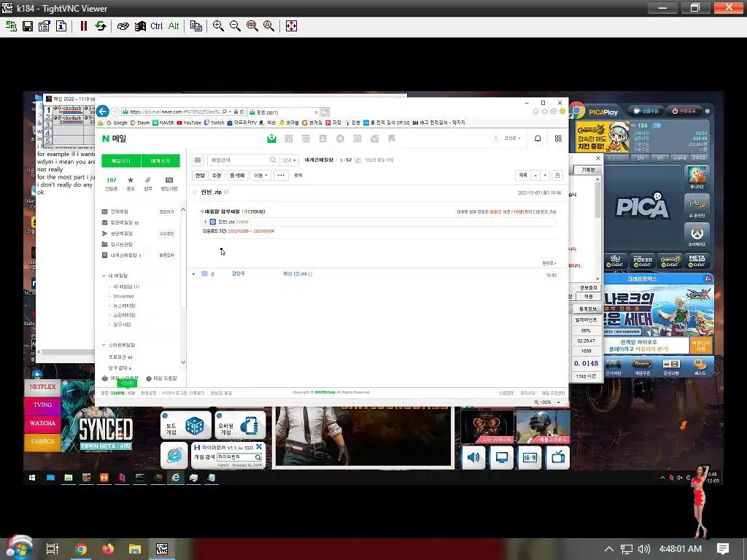Open the three-dots more options menu
This screenshot has height=560, width=747.
pyautogui.click(x=281, y=175)
